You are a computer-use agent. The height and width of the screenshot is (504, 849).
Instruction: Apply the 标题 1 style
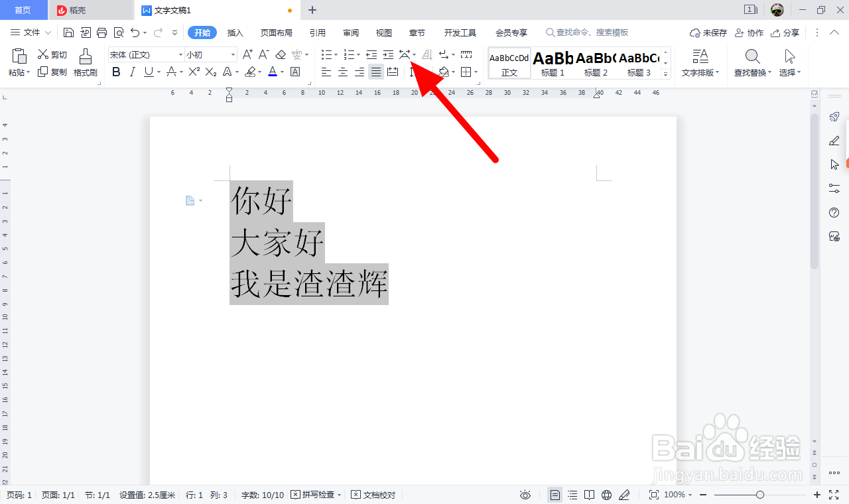(x=552, y=63)
